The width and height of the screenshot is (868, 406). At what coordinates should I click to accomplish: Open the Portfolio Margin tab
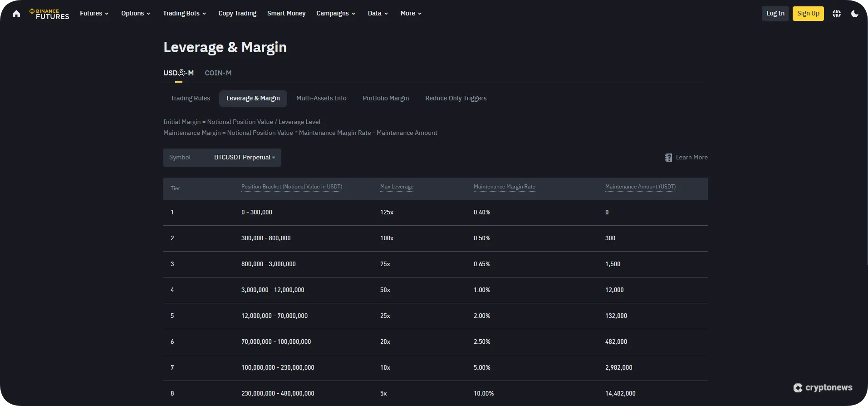[386, 99]
